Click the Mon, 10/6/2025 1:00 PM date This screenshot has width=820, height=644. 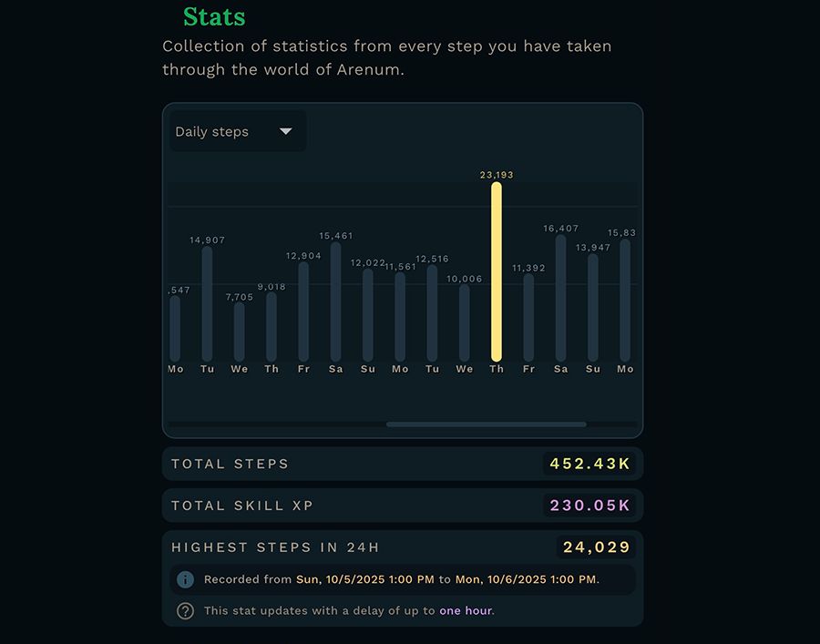click(x=525, y=579)
